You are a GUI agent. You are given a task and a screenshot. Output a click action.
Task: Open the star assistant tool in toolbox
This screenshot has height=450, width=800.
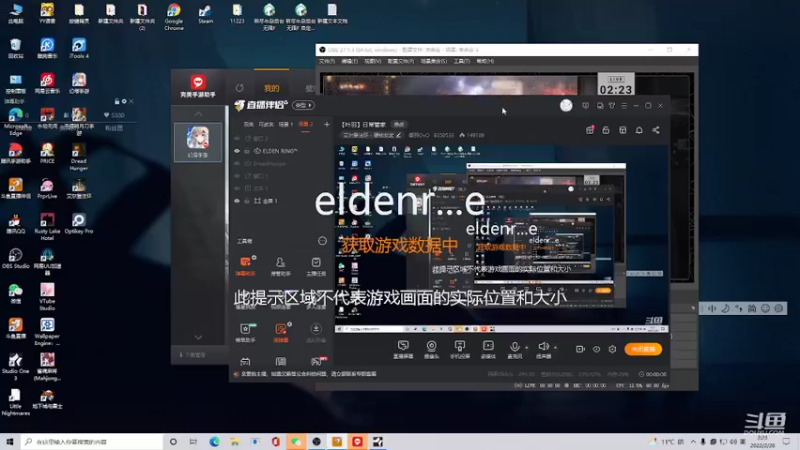pos(245,332)
